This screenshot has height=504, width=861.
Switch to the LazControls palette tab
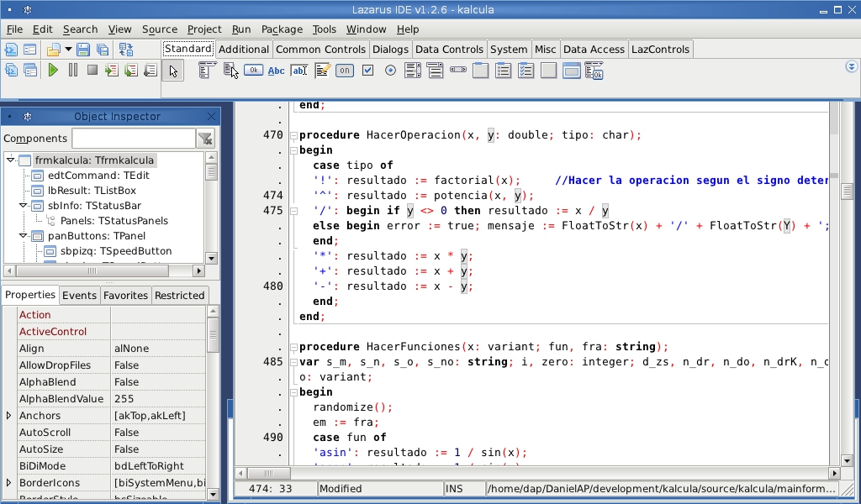tap(660, 50)
